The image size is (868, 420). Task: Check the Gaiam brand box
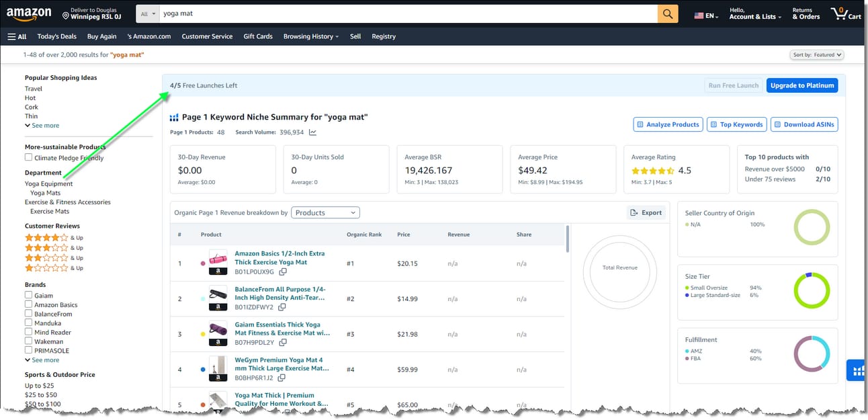[x=28, y=295]
